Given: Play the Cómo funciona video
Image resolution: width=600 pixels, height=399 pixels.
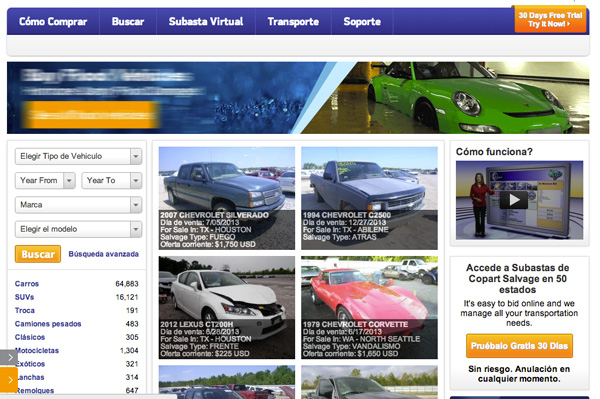Looking at the screenshot, I should tap(514, 200).
